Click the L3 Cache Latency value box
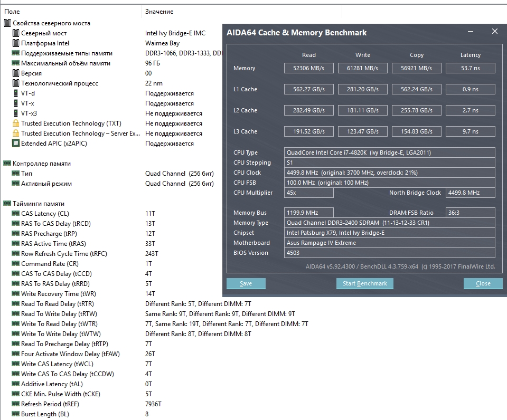 pos(471,131)
